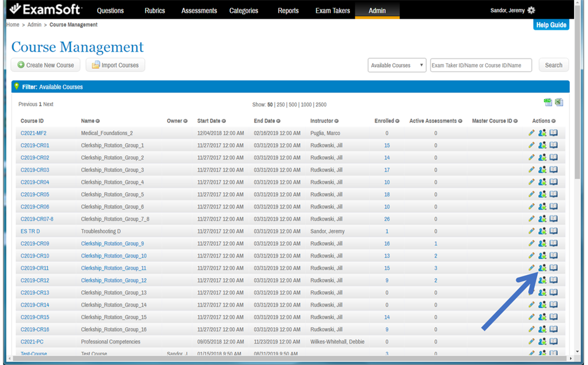Open book icon for Clerkship_Rotation_Group_15 row
The width and height of the screenshot is (588, 365).
(553, 317)
